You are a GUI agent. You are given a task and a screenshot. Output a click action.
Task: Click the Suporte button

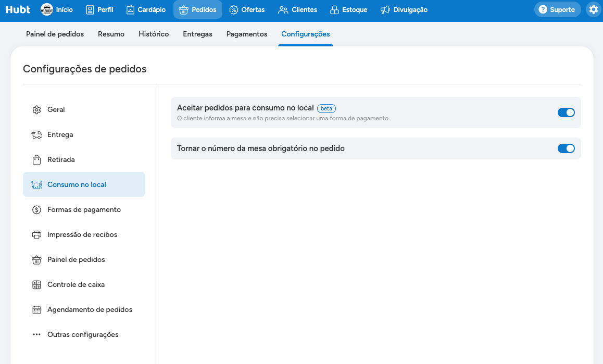pyautogui.click(x=557, y=9)
